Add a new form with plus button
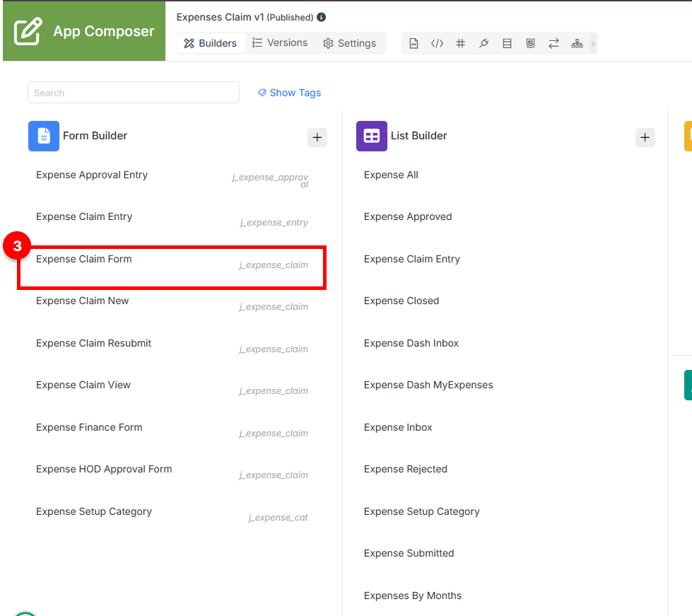692x616 pixels. pyautogui.click(x=317, y=137)
